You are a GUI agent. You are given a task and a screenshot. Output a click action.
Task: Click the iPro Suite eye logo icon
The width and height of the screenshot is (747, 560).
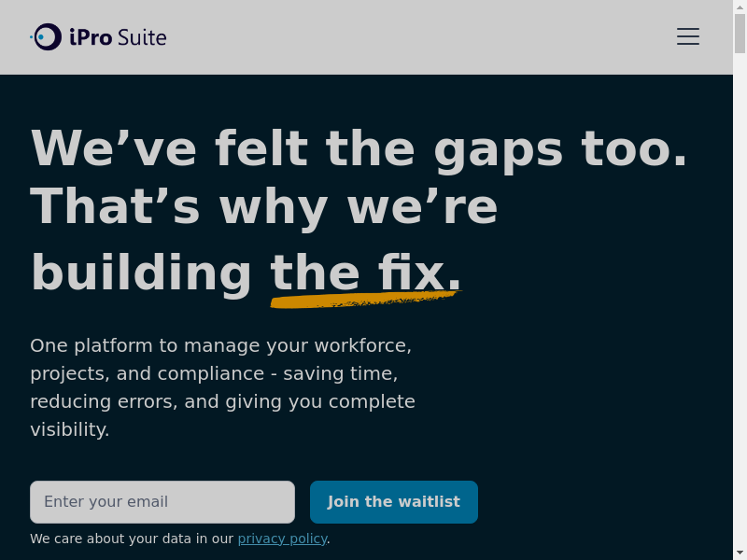tap(47, 37)
